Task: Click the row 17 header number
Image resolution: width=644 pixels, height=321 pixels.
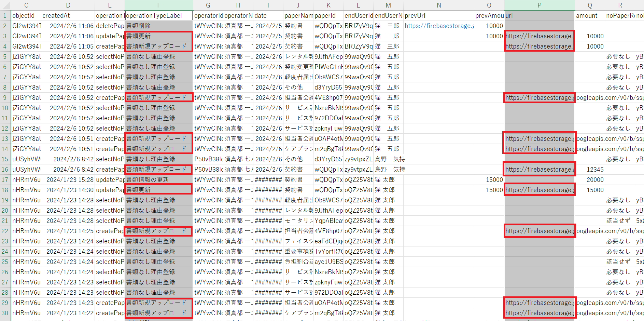Action: [x=5, y=180]
